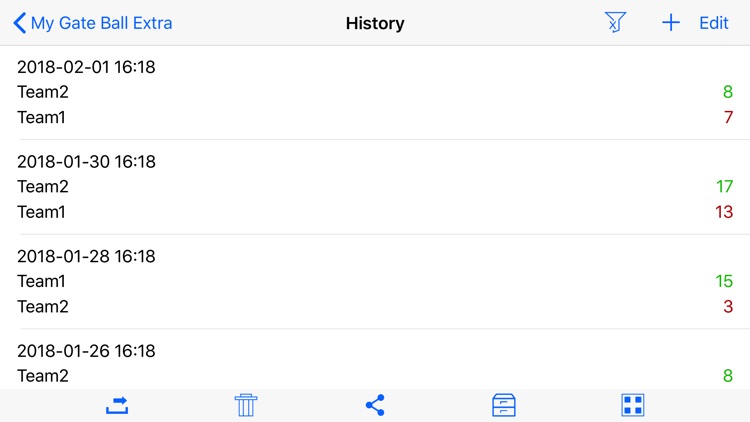
Task: Tap Team1 red score 13
Action: (724, 212)
